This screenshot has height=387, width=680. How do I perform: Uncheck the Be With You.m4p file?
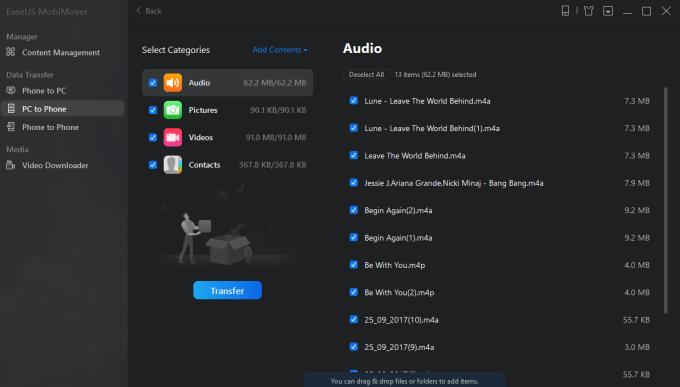353,265
